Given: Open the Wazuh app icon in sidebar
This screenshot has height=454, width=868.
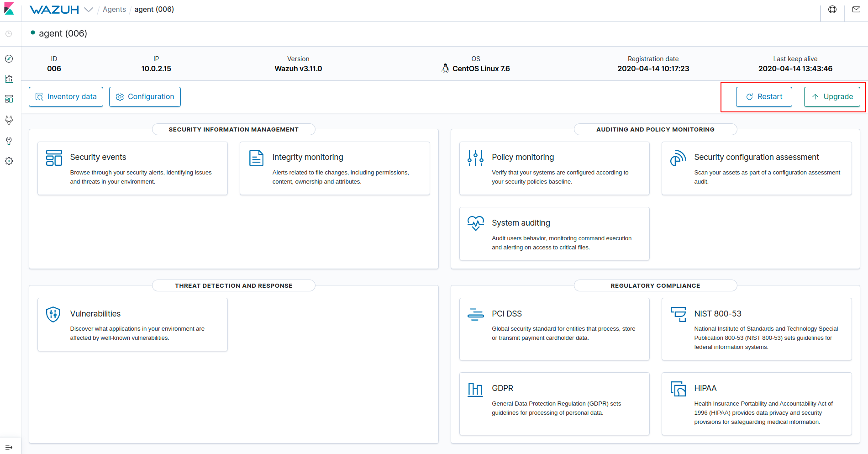Looking at the screenshot, I should click(9, 120).
